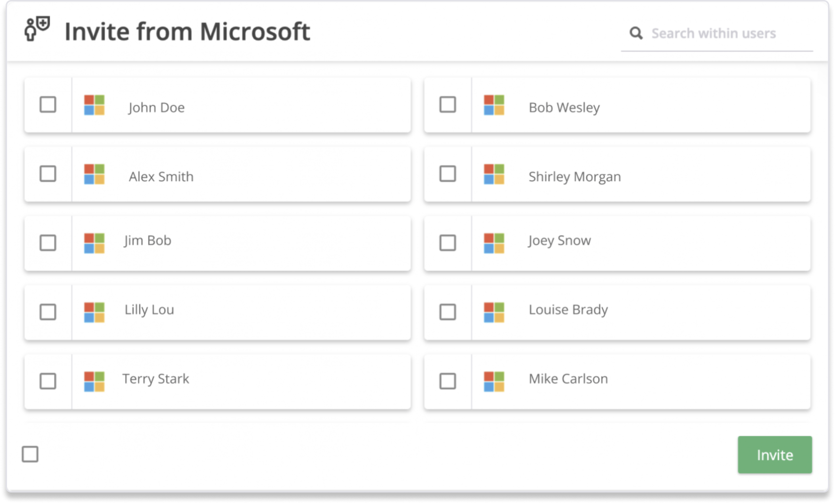Screen dimensions: 835x504
Task: Tick the Alex Smith checkbox
Action: coord(48,174)
